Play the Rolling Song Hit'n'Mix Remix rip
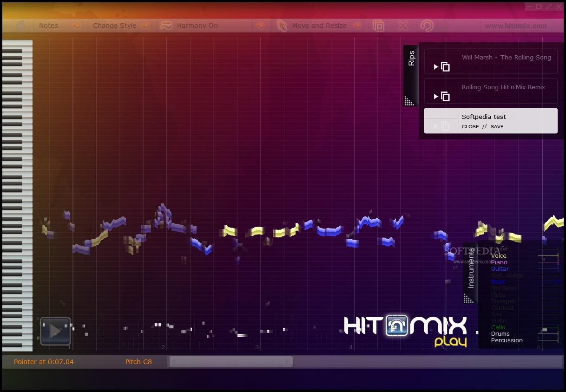This screenshot has width=566, height=392. pyautogui.click(x=436, y=97)
